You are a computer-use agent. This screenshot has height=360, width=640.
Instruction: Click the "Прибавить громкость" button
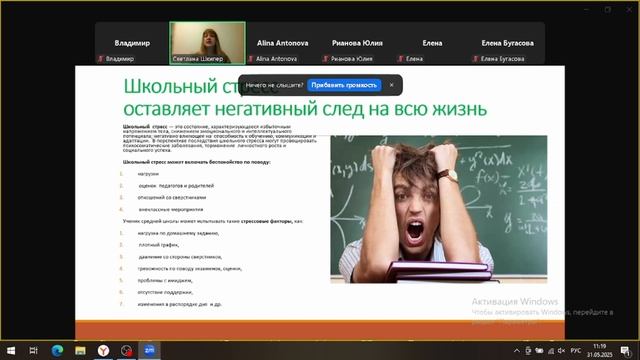pos(344,85)
